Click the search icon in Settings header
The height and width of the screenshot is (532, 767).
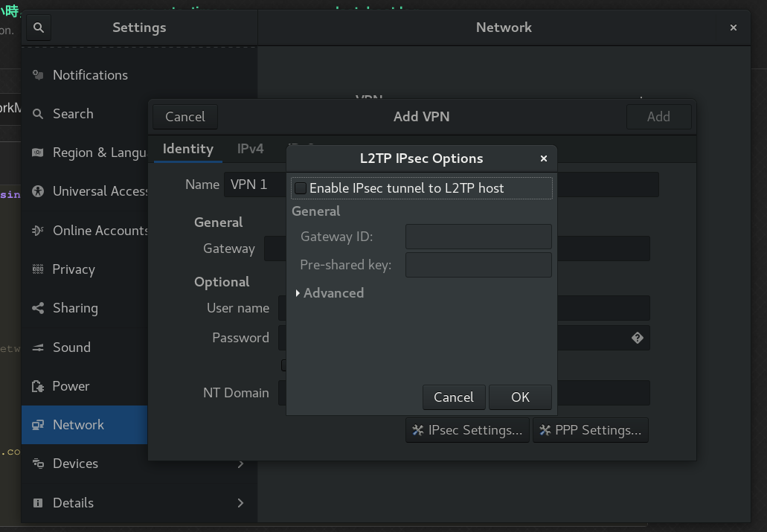39,28
